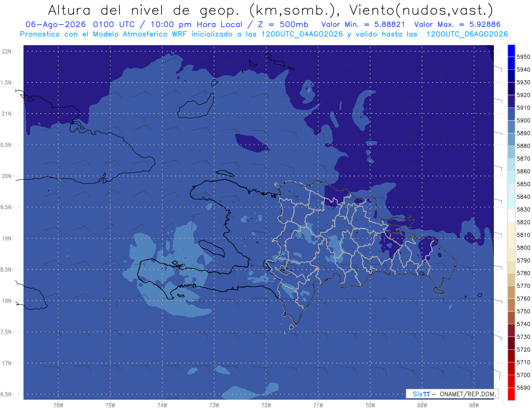This screenshot has height=411, width=532.
Task: Click the colorbar segment between 5910 and 5920
Action: [511, 101]
